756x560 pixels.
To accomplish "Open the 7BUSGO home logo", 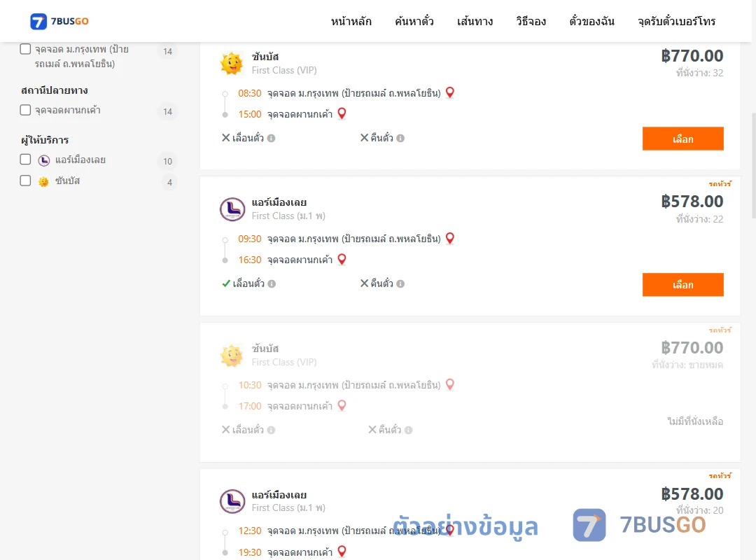I will (59, 21).
